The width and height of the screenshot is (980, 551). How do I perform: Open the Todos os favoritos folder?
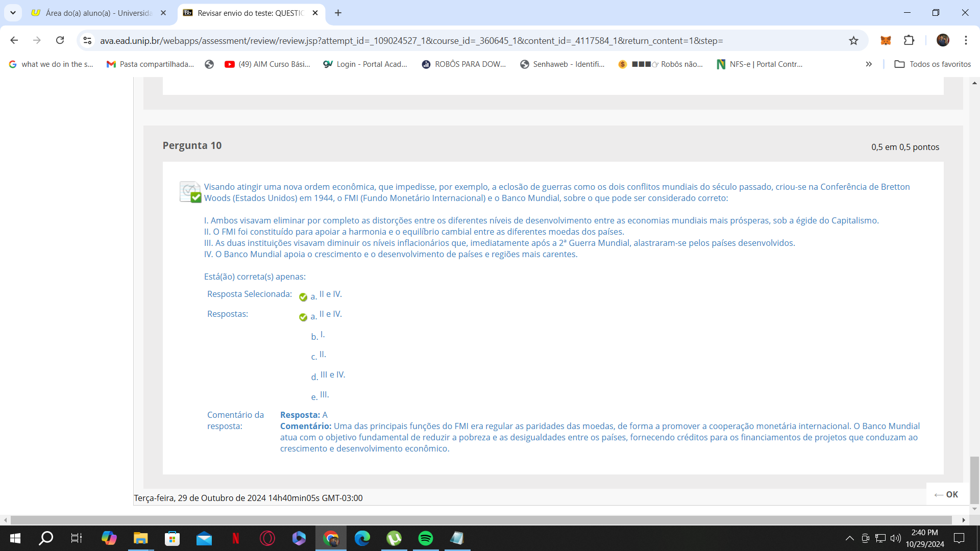tap(933, 64)
